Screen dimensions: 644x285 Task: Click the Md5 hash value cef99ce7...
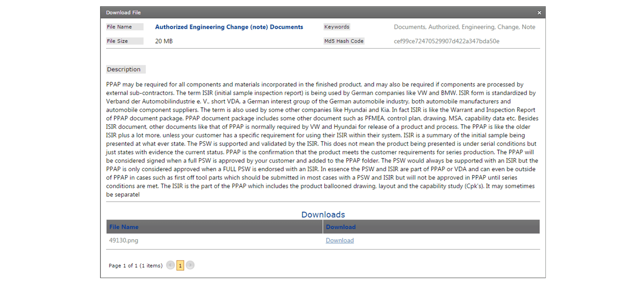pos(447,41)
